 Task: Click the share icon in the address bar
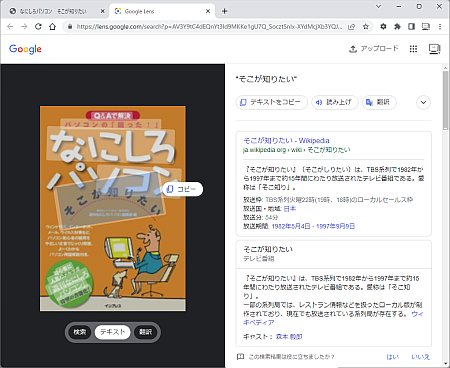point(351,27)
